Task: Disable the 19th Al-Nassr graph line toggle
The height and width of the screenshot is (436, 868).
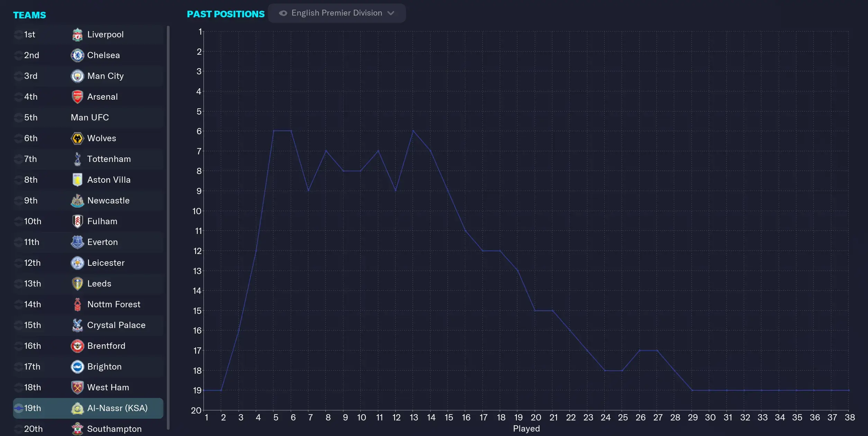Action: [18, 408]
